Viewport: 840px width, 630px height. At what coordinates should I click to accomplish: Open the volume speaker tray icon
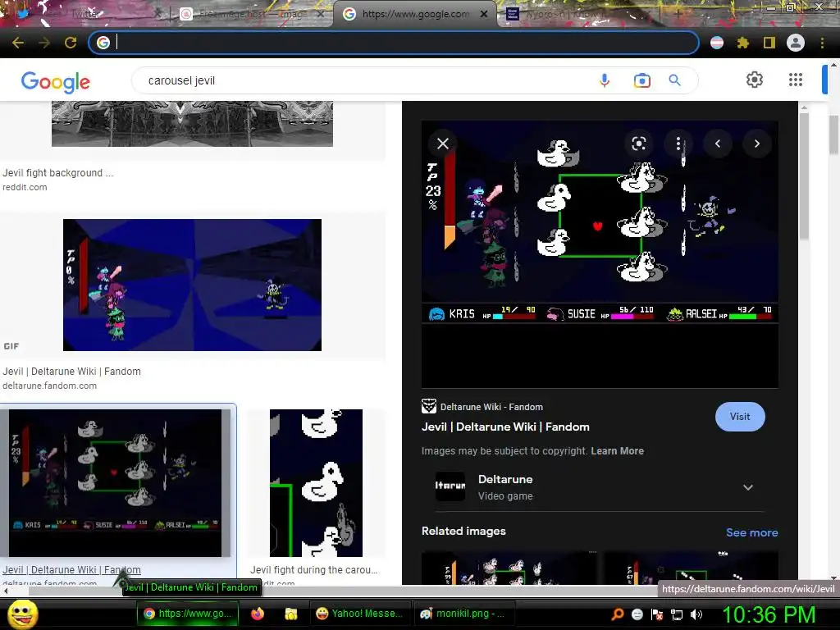[x=696, y=614]
